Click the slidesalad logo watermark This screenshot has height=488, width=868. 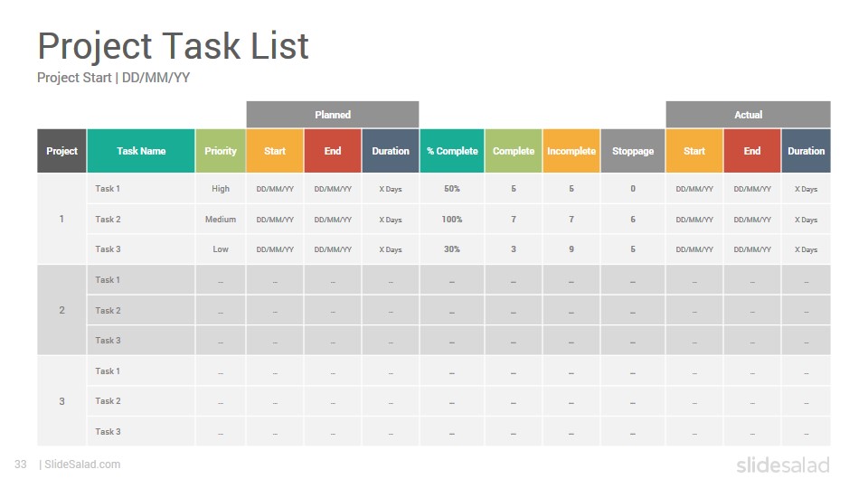[x=783, y=465]
